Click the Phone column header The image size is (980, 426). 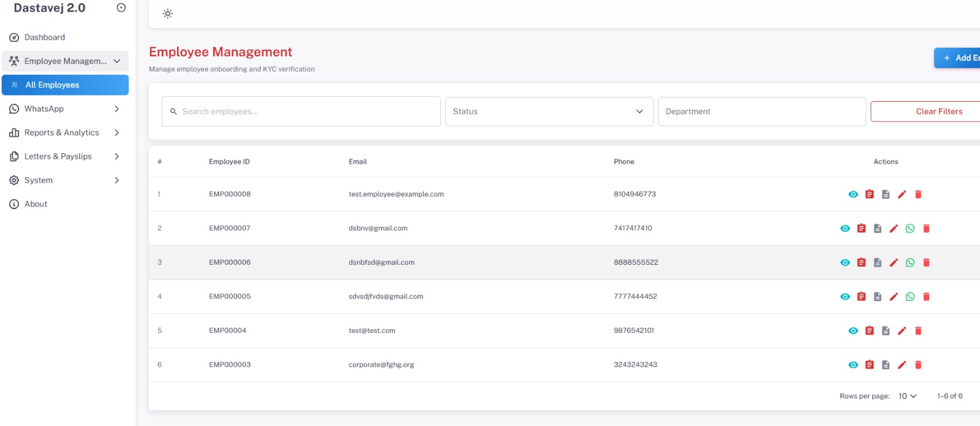click(x=624, y=162)
